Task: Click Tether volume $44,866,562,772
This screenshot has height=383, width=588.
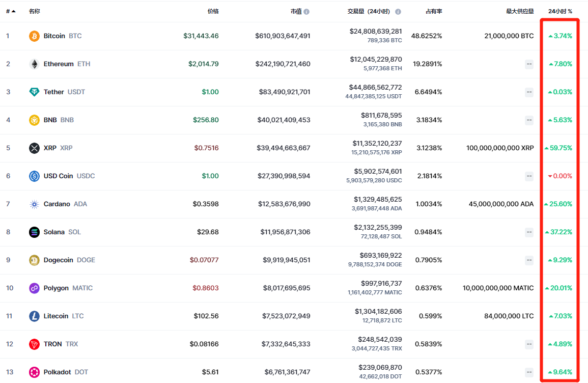Action: click(x=375, y=88)
